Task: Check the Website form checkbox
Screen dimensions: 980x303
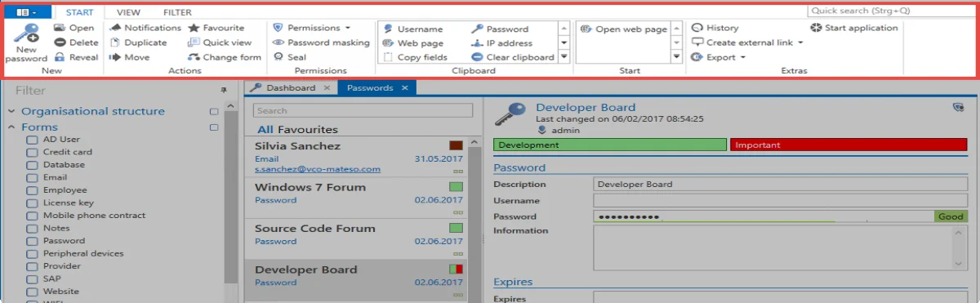Action: 32,292
